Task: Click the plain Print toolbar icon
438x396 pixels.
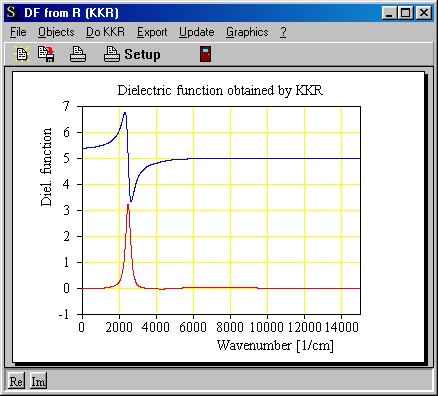Action: [x=78, y=54]
